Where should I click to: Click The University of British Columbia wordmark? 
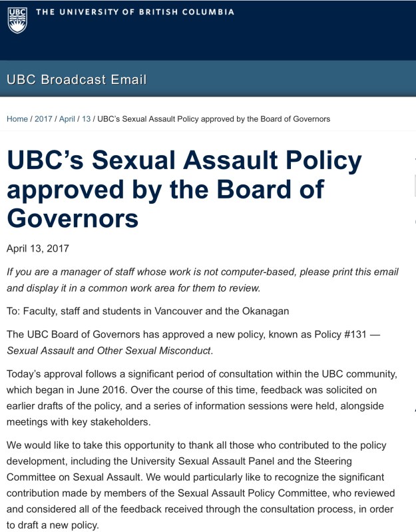[x=135, y=12]
